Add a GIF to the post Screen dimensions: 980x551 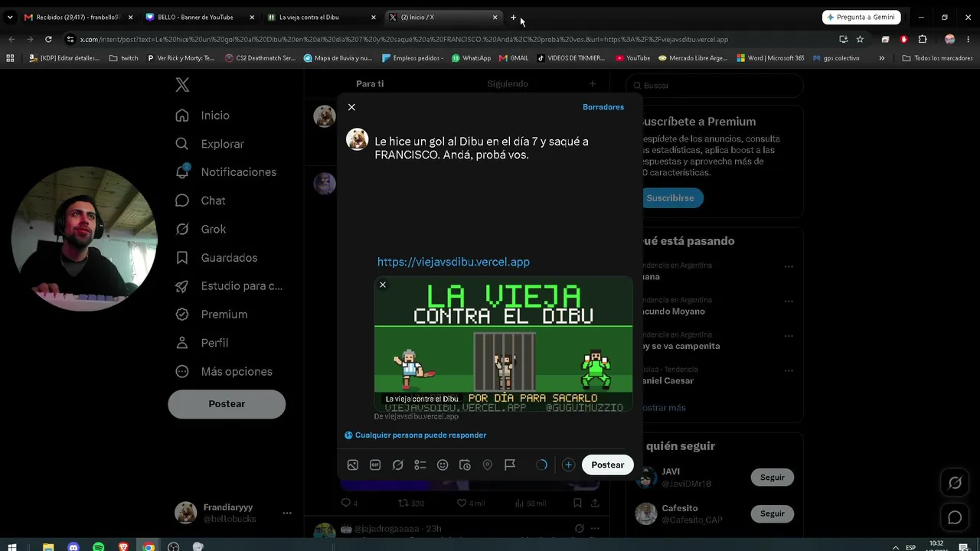pyautogui.click(x=375, y=465)
